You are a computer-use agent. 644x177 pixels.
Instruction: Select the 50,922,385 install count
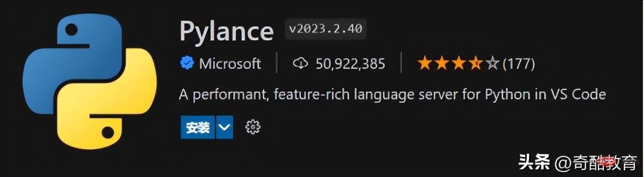pos(350,64)
